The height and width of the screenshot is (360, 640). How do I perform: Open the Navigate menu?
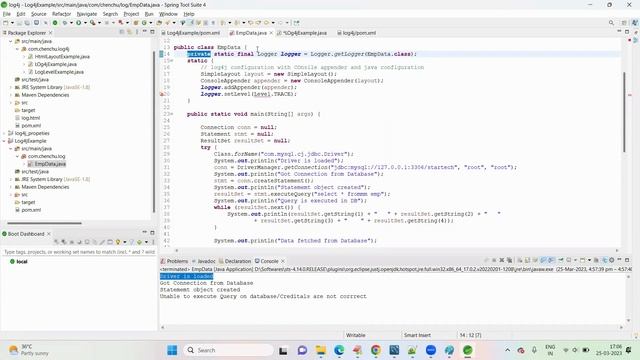click(87, 14)
